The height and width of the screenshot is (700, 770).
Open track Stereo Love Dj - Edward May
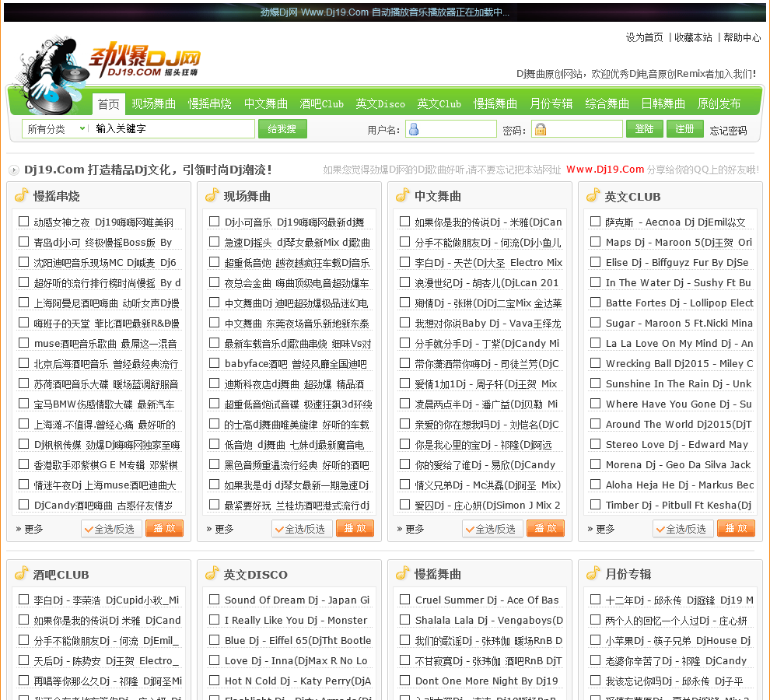[x=677, y=445]
